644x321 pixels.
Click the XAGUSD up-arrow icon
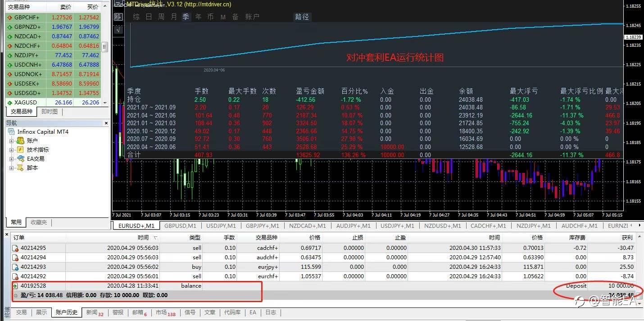(9, 103)
